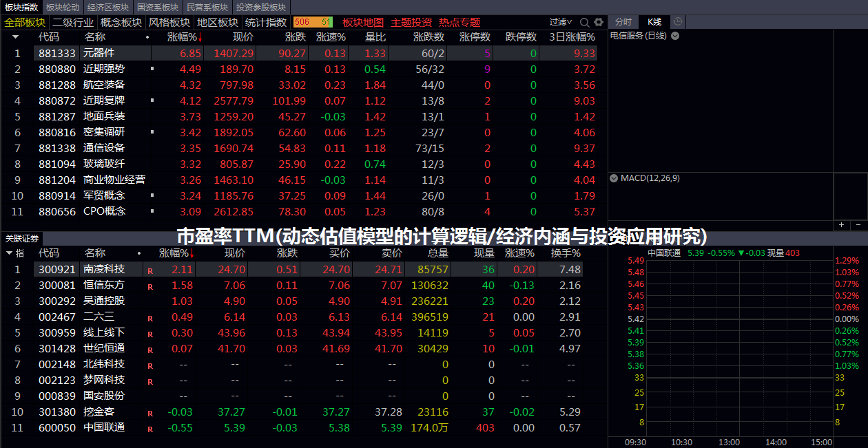Switch to the 板块轮动 tab
Viewport: 868px width, 448px height.
(63, 7)
